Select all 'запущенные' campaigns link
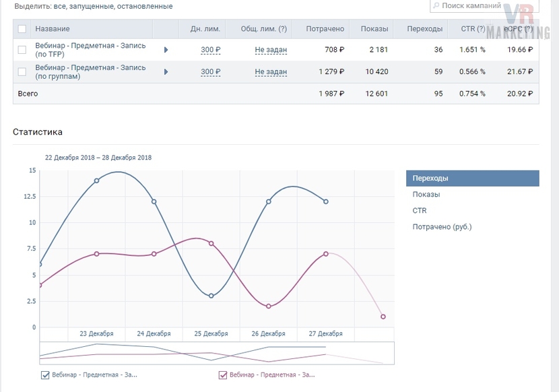This screenshot has height=392, width=559. click(90, 7)
